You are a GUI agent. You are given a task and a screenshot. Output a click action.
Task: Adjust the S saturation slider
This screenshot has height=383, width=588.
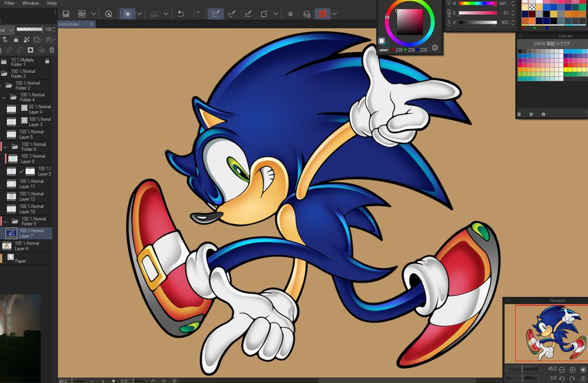(477, 13)
